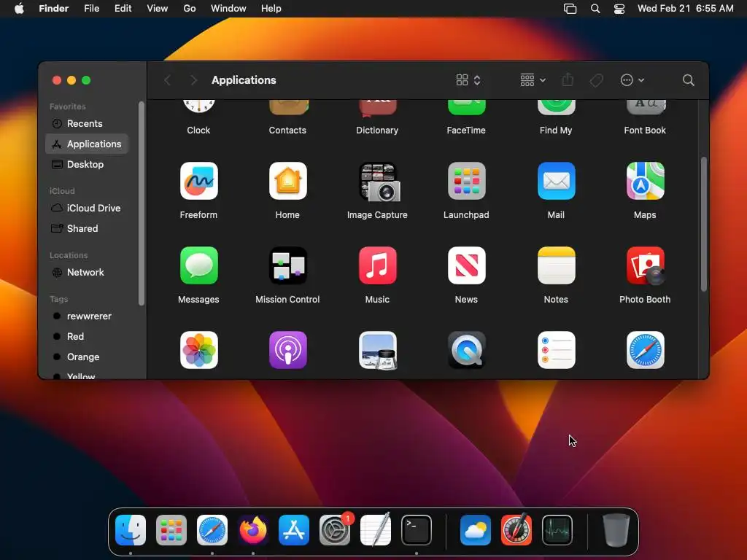Select the Mission Control app icon
This screenshot has width=747, height=560.
point(287,265)
